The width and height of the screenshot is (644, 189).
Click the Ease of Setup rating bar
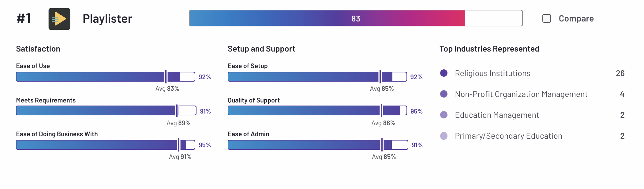click(x=317, y=77)
